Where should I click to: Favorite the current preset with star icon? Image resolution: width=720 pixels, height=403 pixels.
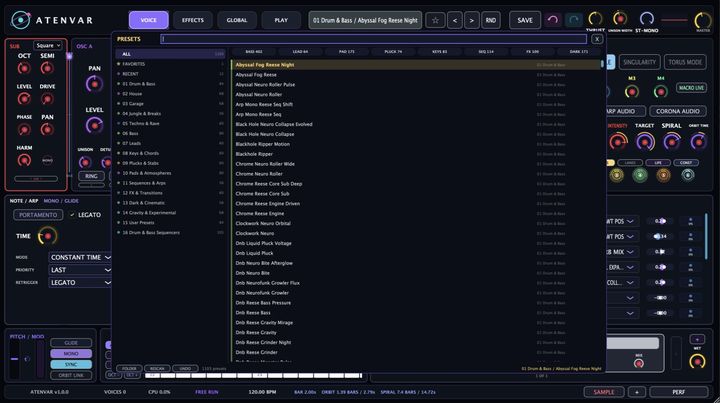[x=435, y=20]
